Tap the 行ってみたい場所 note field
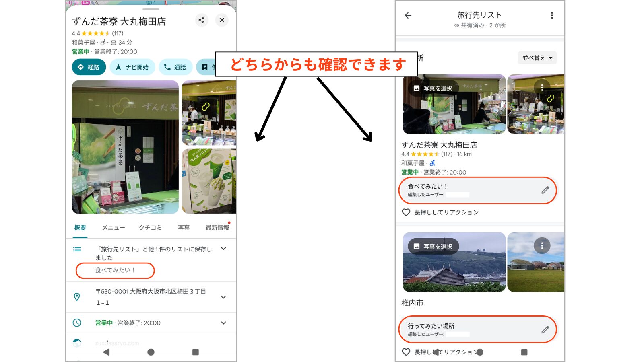 [478, 329]
